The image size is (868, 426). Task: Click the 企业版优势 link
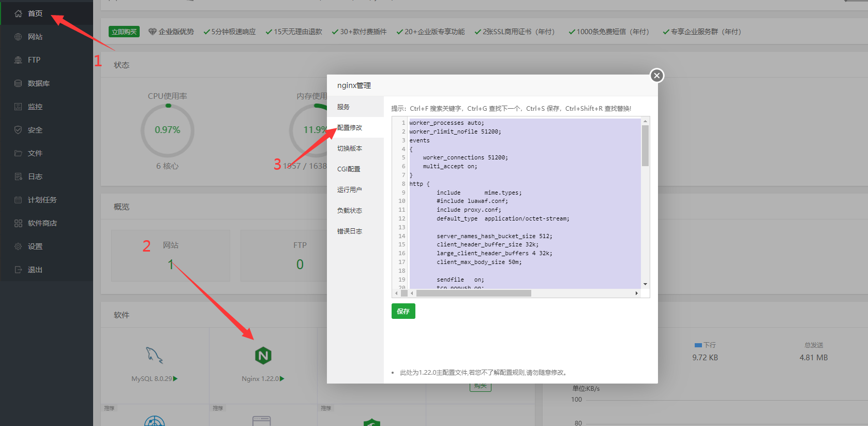[x=176, y=32]
